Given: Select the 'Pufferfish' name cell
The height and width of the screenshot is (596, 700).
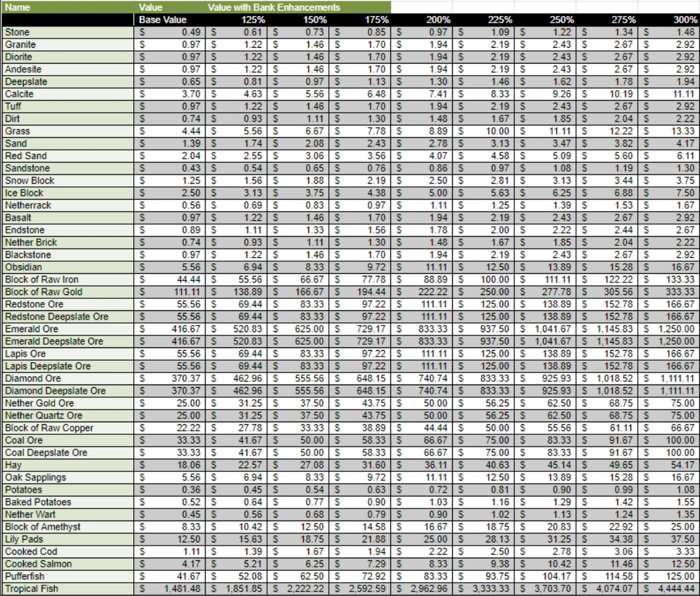Looking at the screenshot, I should point(68,576).
